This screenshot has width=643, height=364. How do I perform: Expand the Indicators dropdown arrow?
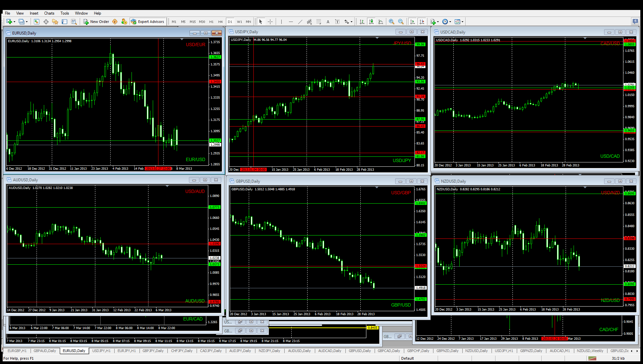pyautogui.click(x=438, y=22)
